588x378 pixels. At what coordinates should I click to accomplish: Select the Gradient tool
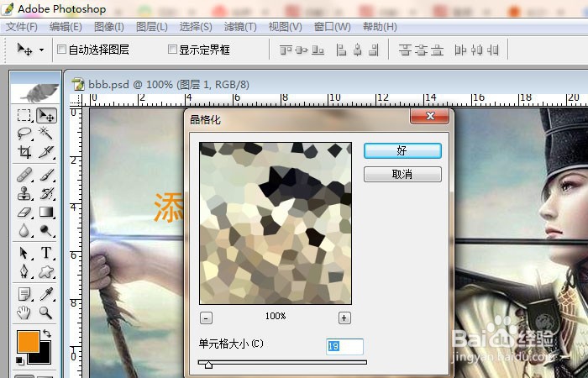point(46,213)
